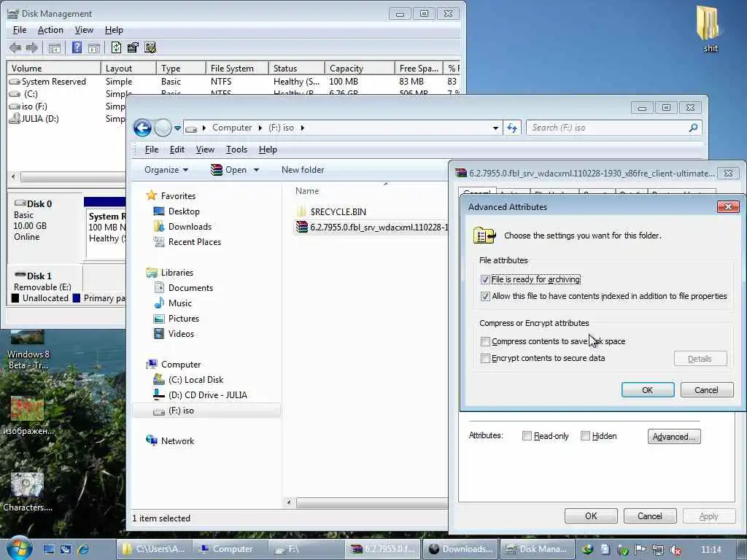Click the muted volume tray icon
This screenshot has height=560, width=747.
click(675, 550)
